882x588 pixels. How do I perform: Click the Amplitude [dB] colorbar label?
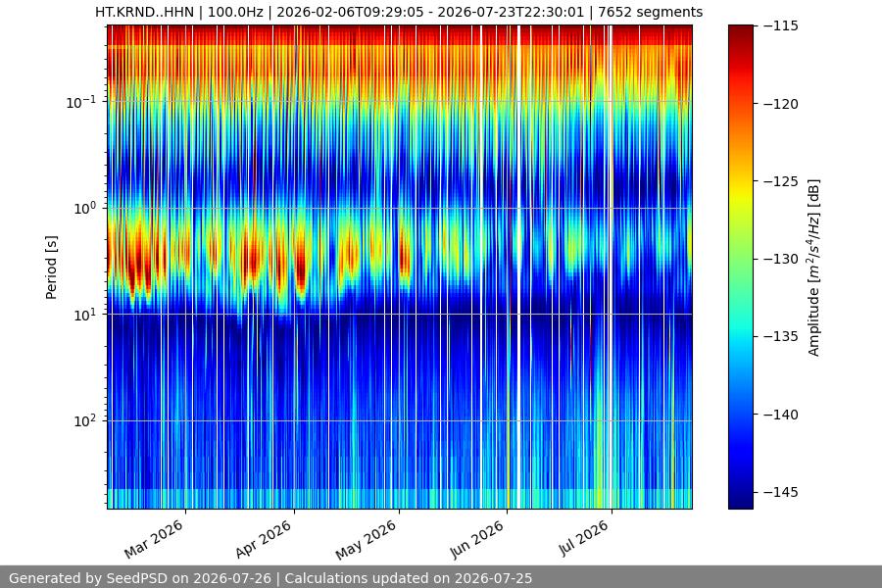(814, 268)
